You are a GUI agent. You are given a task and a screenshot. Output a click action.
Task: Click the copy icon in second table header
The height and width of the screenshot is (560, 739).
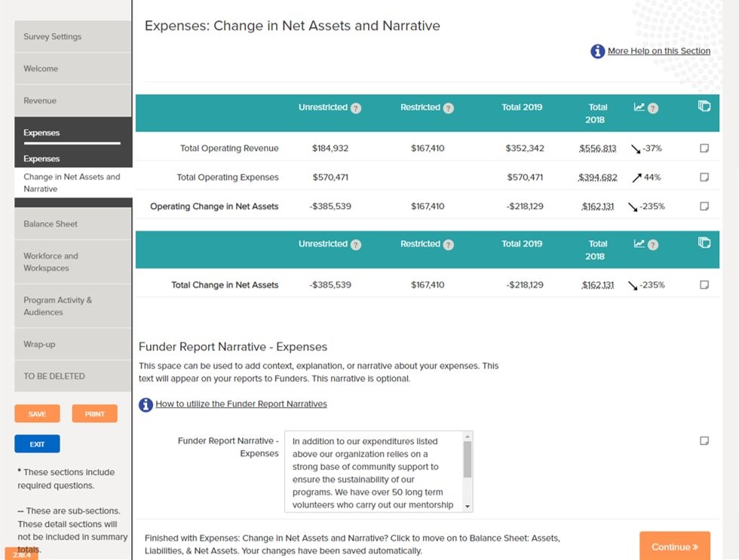(704, 243)
